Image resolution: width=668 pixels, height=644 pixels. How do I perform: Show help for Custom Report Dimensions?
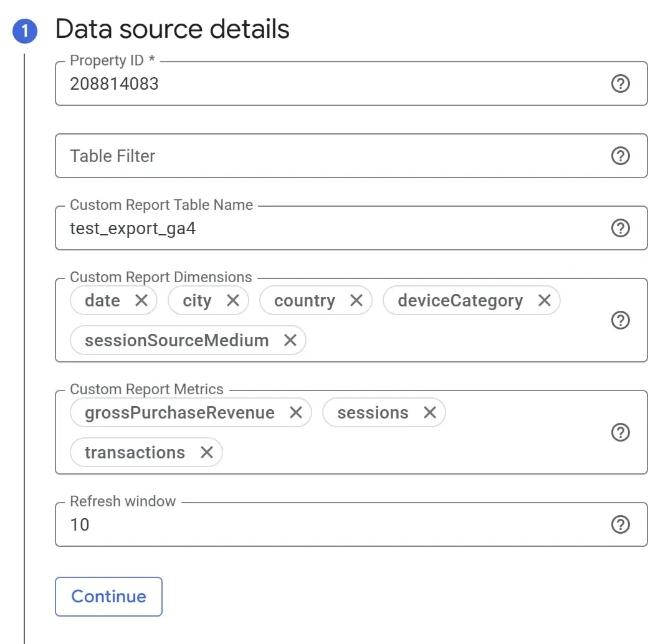(x=620, y=320)
